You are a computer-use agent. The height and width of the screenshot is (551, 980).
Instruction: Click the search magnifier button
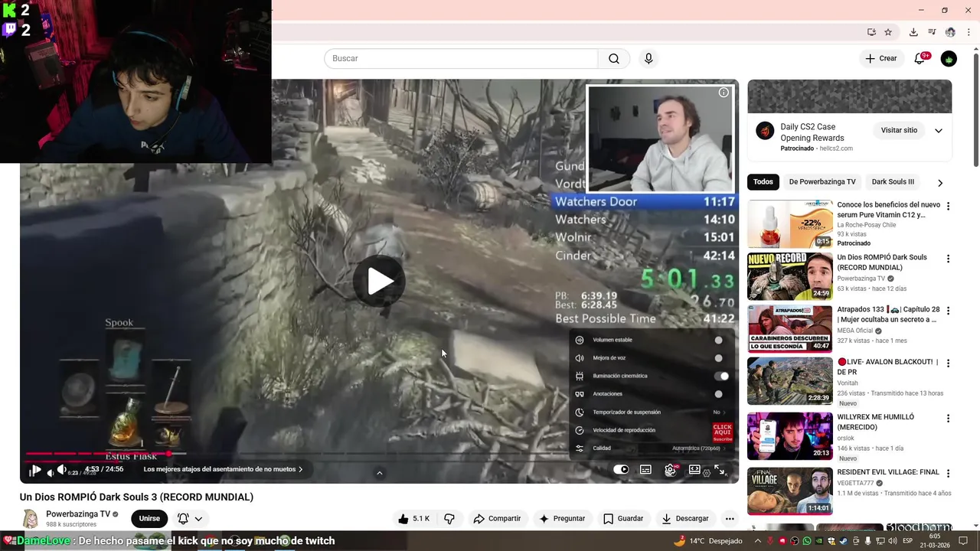tap(614, 59)
